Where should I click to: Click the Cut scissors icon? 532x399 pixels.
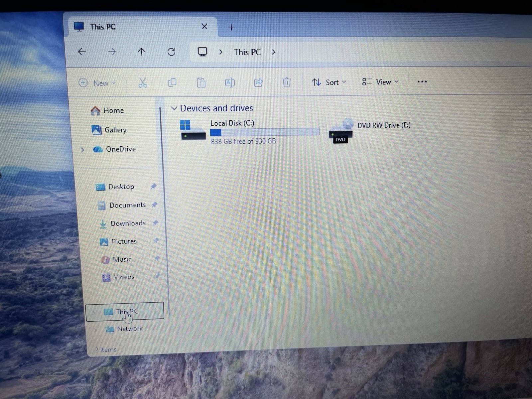[143, 83]
